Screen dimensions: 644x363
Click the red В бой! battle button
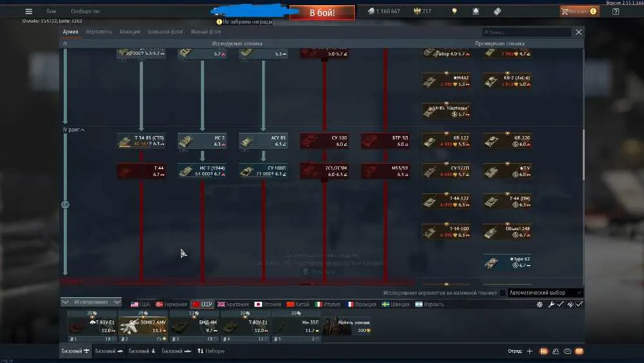tap(322, 13)
